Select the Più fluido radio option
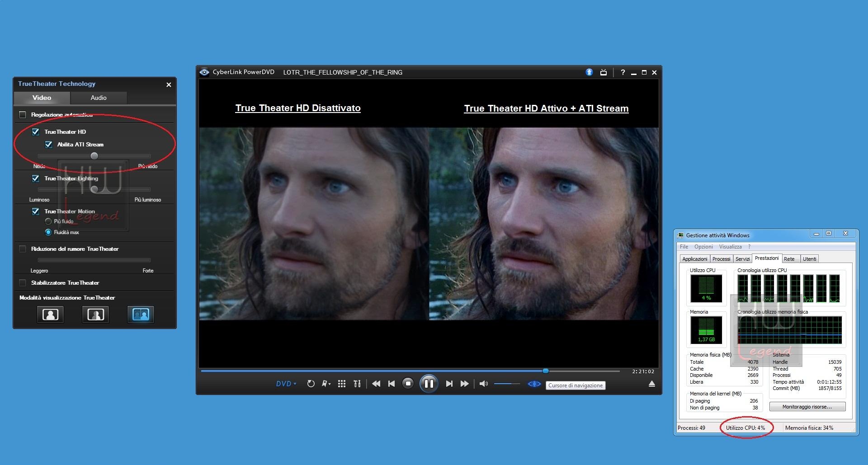Viewport: 868px width, 465px height. tap(48, 221)
